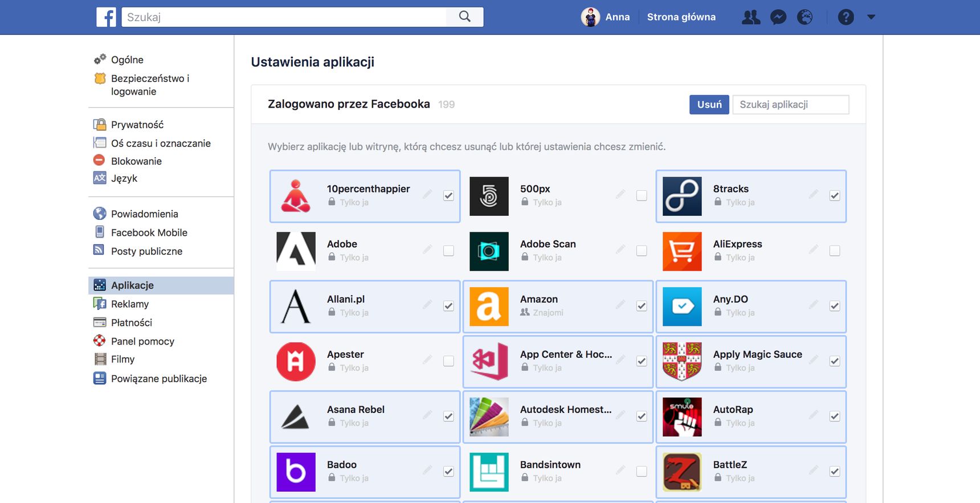Open Powiadomienia settings in sidebar
The image size is (980, 503).
(x=145, y=214)
